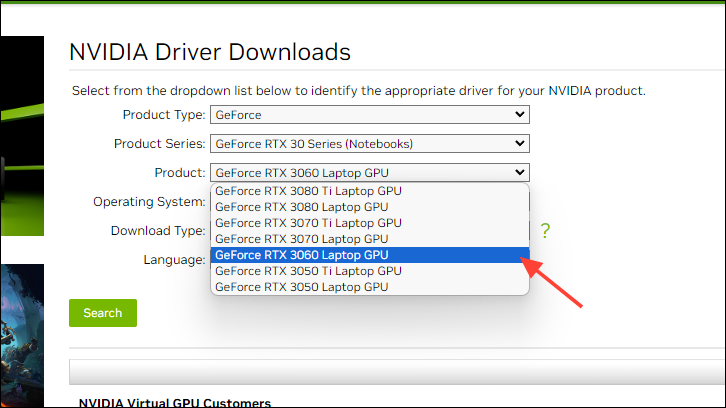Image resolution: width=726 pixels, height=408 pixels.
Task: Click the Product label text
Action: click(x=180, y=173)
